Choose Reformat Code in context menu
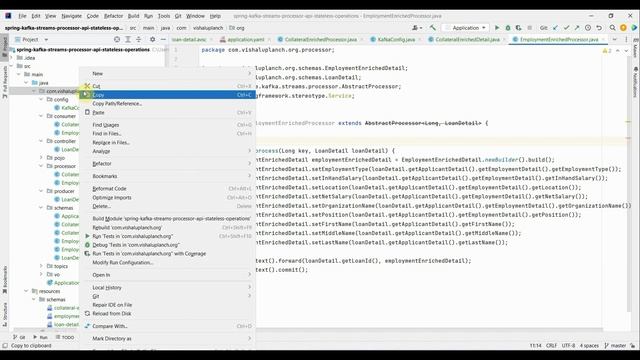640x360 pixels. (167, 189)
